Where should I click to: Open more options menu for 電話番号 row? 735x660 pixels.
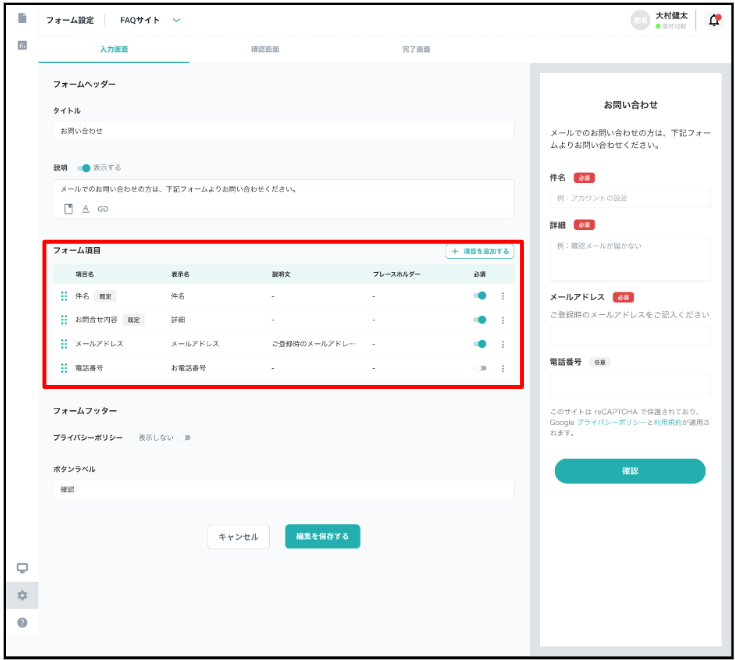click(x=502, y=368)
